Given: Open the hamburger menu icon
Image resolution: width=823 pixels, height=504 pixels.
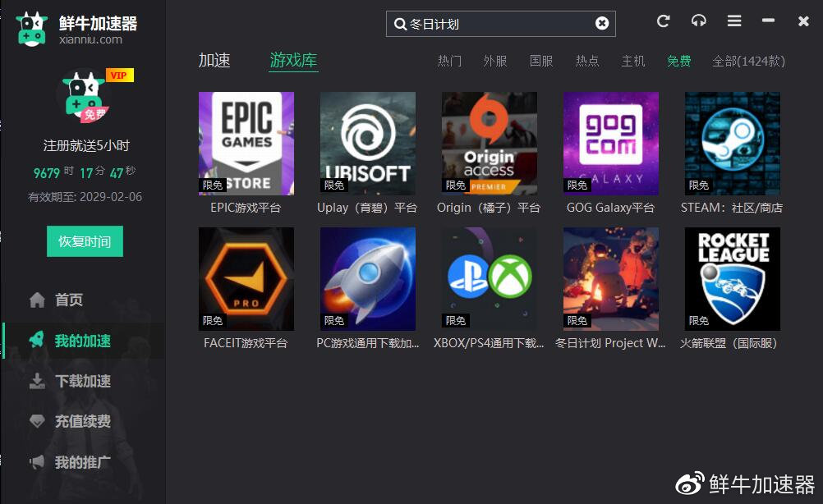Looking at the screenshot, I should pyautogui.click(x=734, y=21).
